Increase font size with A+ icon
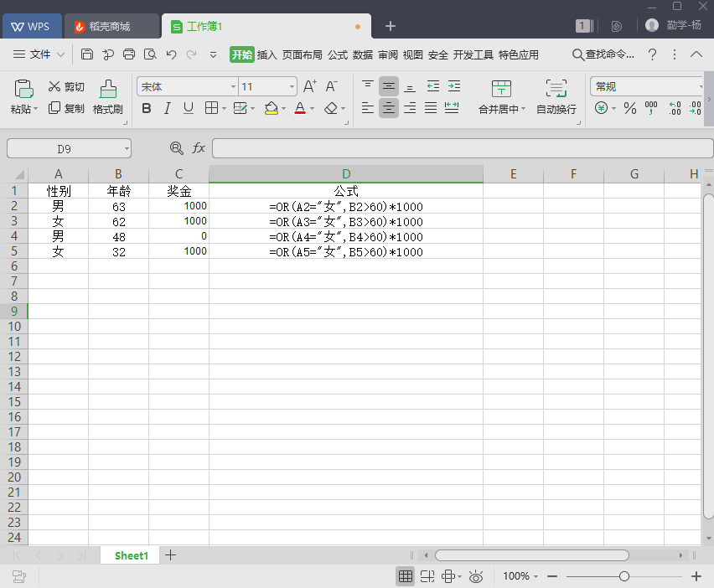This screenshot has width=714, height=588. 309,86
